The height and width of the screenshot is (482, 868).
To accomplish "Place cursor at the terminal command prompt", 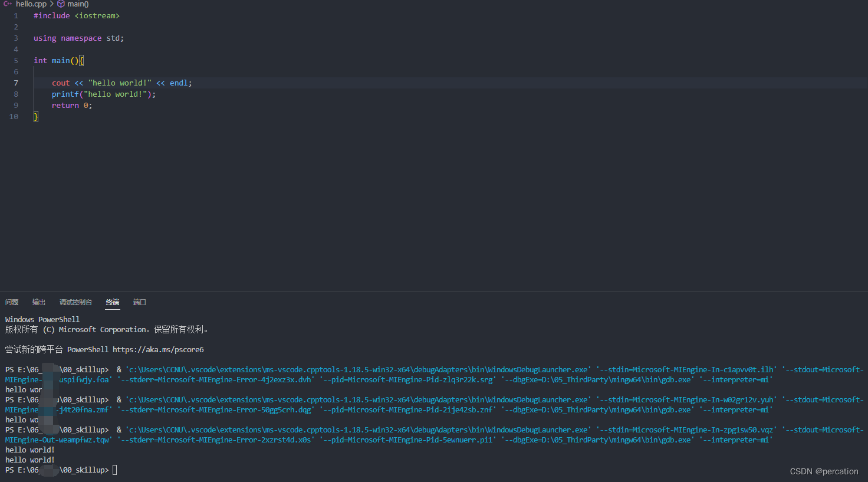I will (113, 470).
